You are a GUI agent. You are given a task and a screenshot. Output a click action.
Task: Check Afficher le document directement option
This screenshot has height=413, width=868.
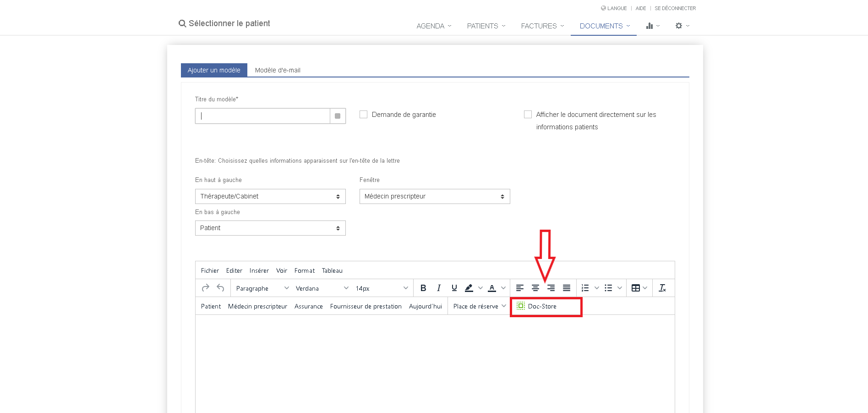528,115
